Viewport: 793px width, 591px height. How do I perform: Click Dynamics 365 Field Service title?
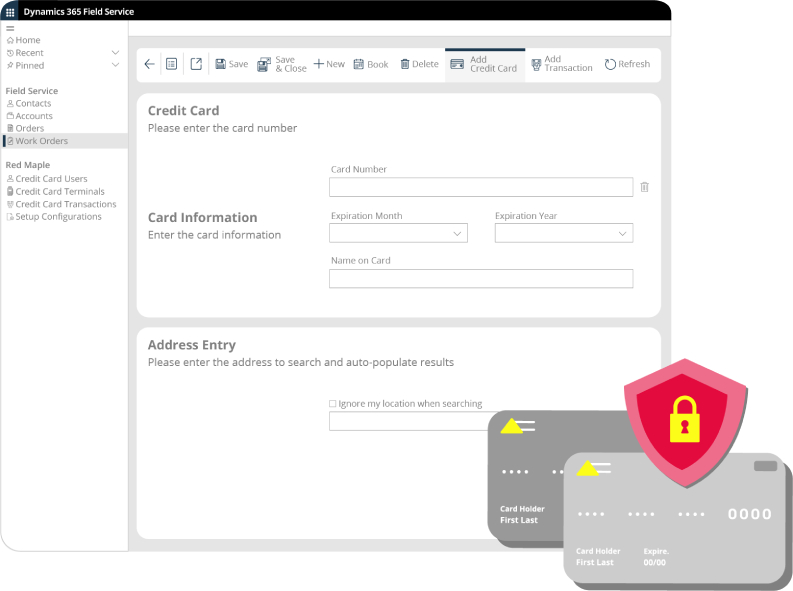[x=79, y=12]
